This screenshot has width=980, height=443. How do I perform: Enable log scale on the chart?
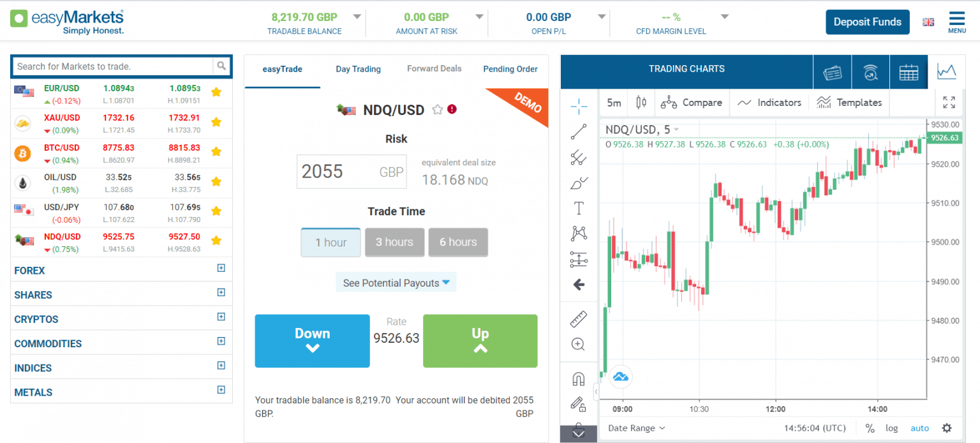coord(891,428)
